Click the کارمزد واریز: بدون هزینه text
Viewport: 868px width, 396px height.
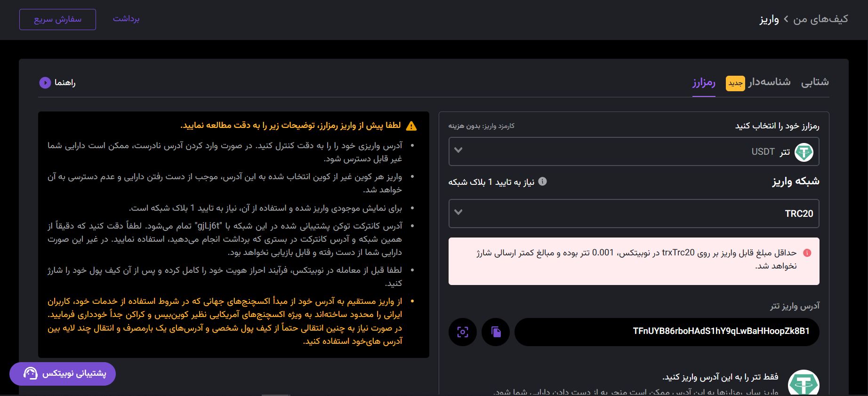click(x=482, y=126)
